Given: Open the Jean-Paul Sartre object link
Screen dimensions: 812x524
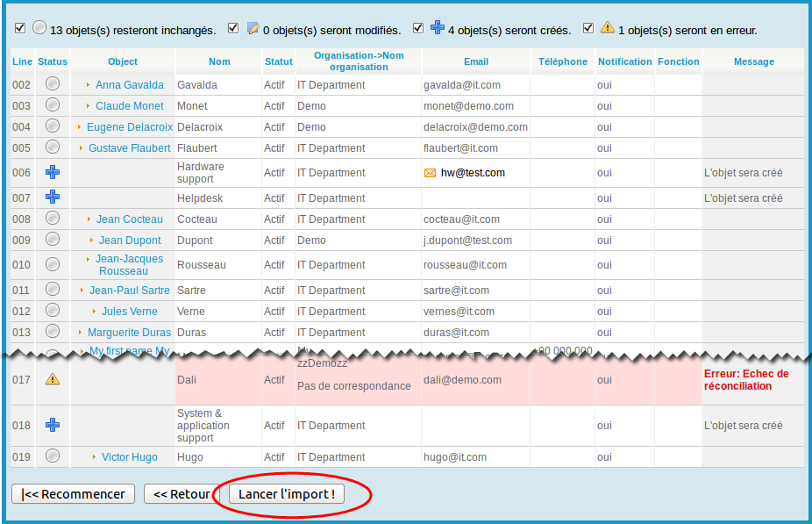Looking at the screenshot, I should coord(130,291).
